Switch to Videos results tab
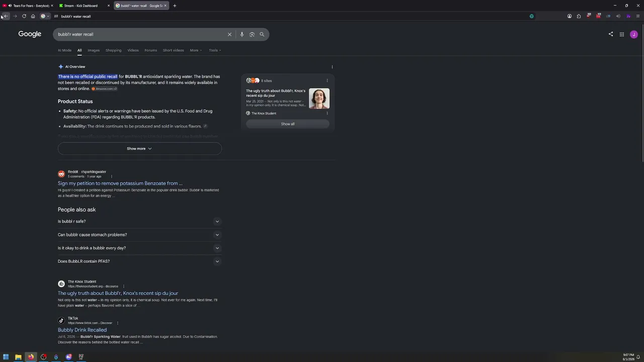This screenshot has width=644, height=362. coord(133,50)
